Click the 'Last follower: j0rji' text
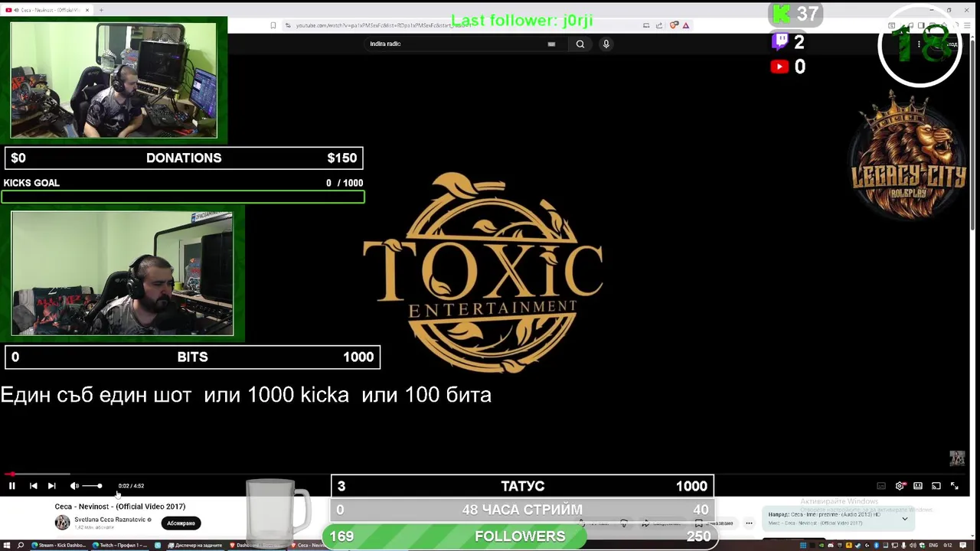The image size is (980, 551). pyautogui.click(x=522, y=21)
